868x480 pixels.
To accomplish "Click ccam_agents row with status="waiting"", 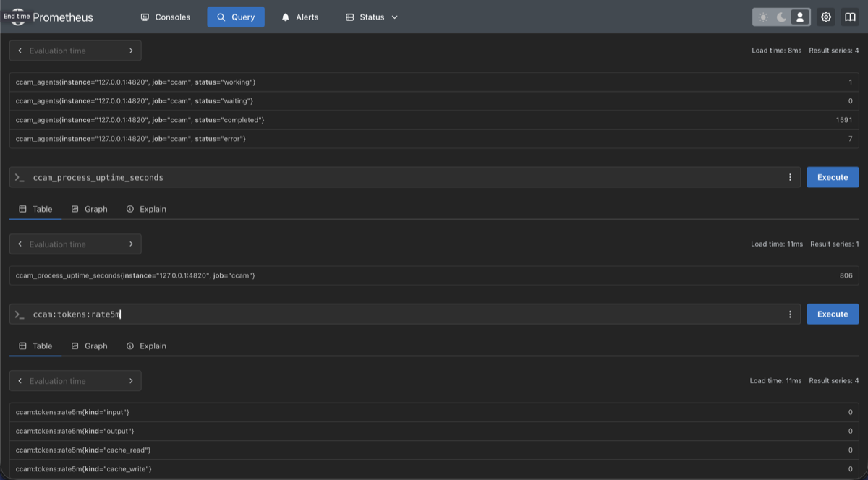I will click(x=434, y=101).
